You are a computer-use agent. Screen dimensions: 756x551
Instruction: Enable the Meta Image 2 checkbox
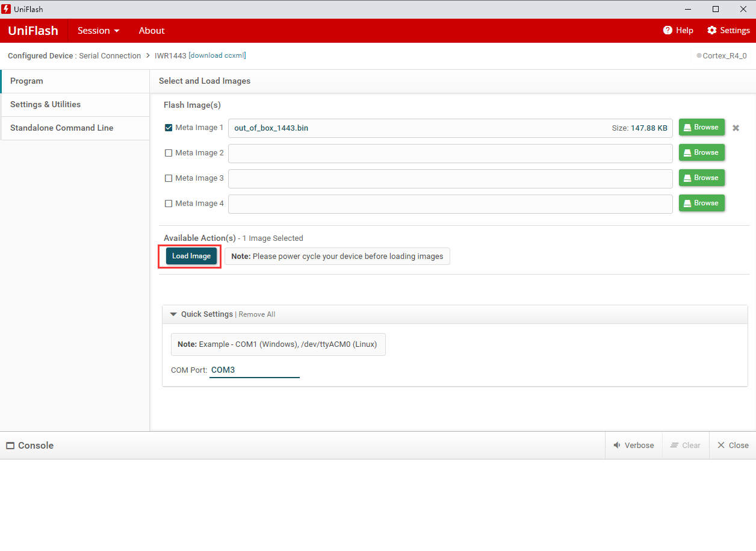point(169,153)
